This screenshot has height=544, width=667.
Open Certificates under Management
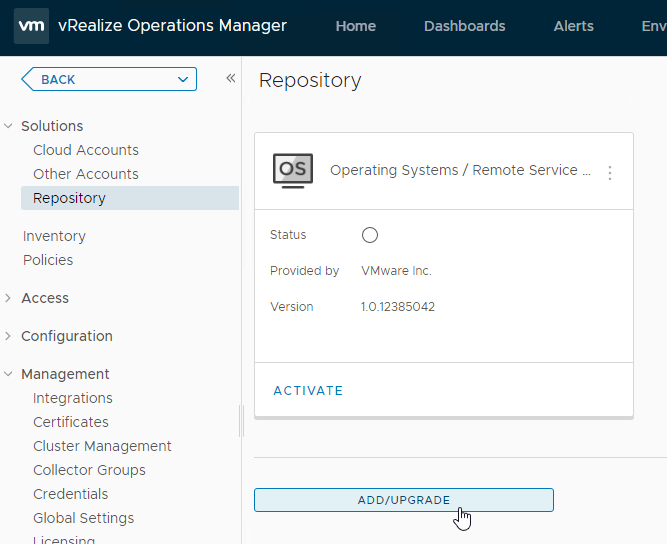[71, 422]
